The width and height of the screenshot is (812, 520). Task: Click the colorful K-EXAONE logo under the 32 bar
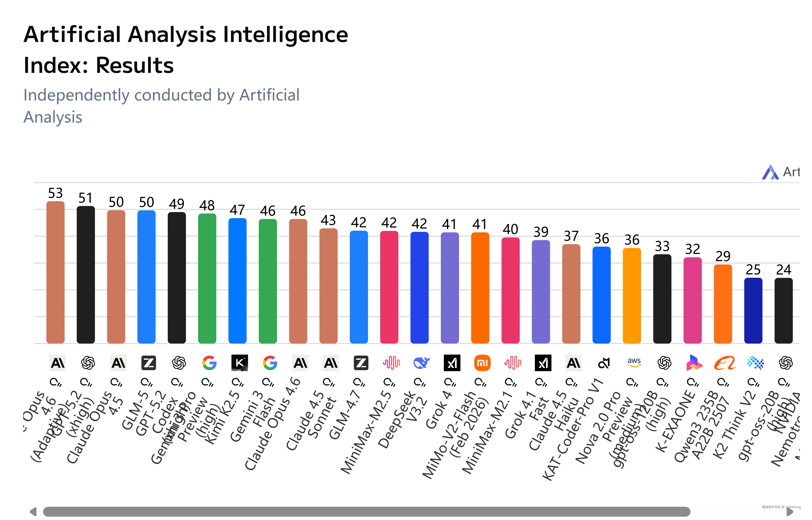694,363
